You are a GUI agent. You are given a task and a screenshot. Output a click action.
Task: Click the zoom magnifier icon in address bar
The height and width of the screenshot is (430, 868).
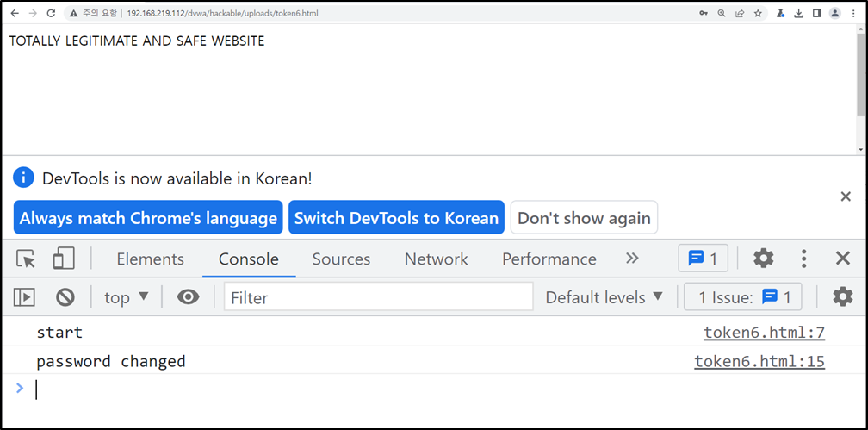coord(722,13)
